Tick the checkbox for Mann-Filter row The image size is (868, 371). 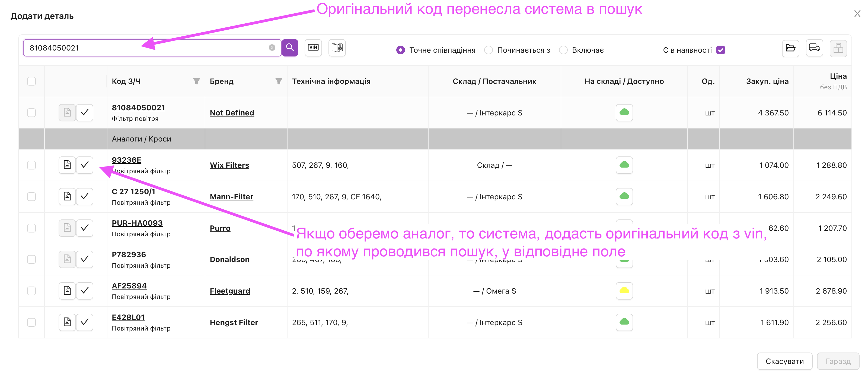pos(31,197)
